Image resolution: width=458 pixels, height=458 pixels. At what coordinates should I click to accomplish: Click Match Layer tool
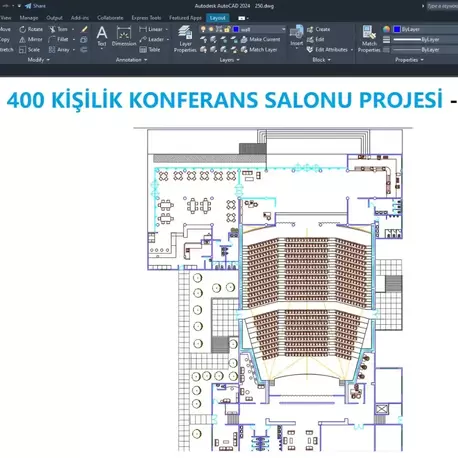(x=259, y=50)
